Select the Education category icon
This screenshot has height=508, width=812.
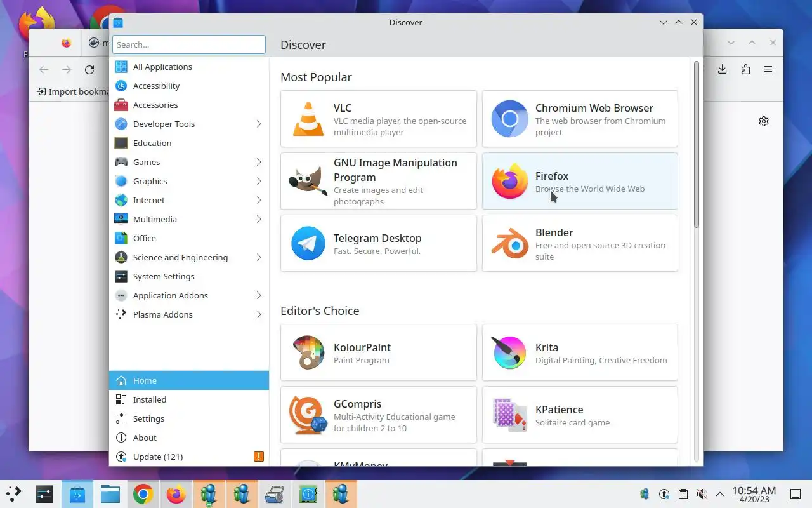tap(121, 143)
